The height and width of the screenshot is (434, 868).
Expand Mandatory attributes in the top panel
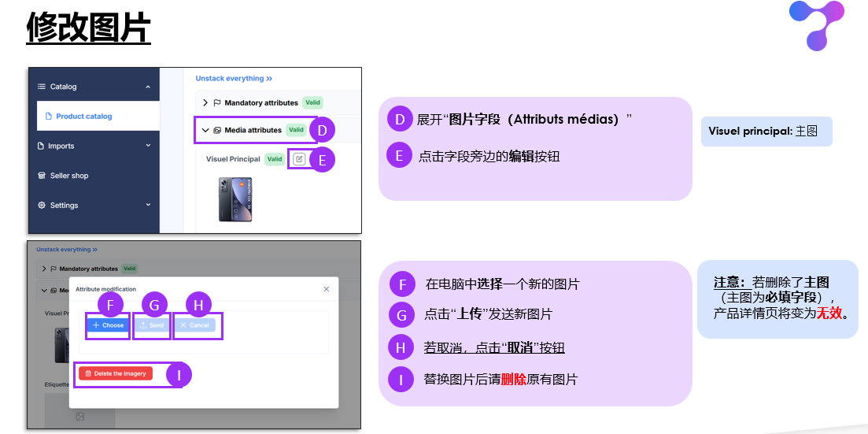(x=205, y=103)
